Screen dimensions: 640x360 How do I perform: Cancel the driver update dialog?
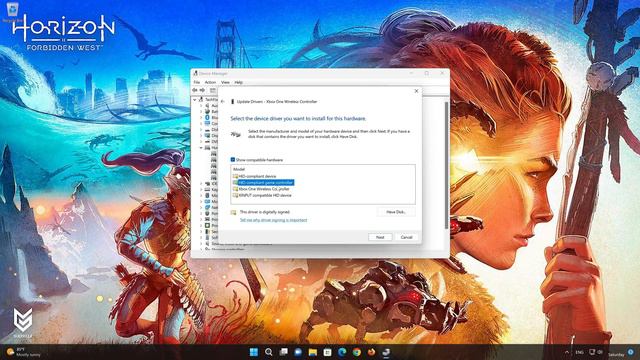pos(407,237)
